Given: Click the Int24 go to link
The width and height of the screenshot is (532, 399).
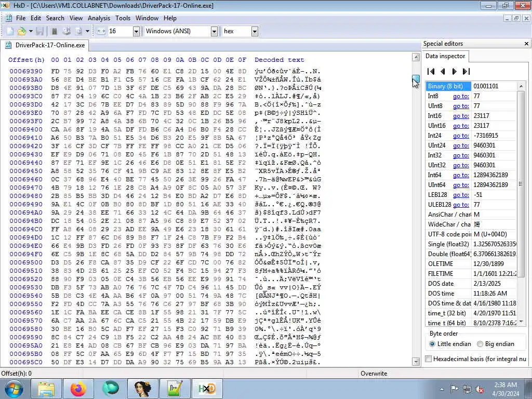Looking at the screenshot, I should point(461,136).
